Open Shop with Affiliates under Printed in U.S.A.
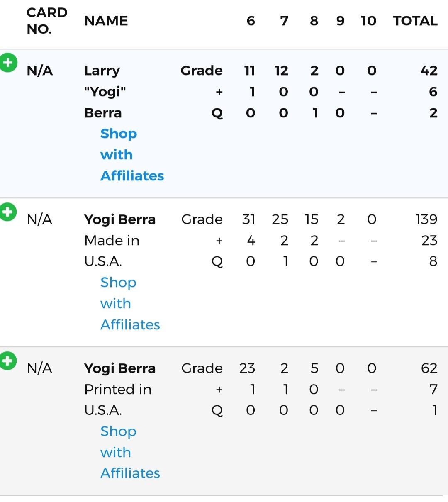Image resolution: width=448 pixels, height=502 pixels. pos(130,452)
